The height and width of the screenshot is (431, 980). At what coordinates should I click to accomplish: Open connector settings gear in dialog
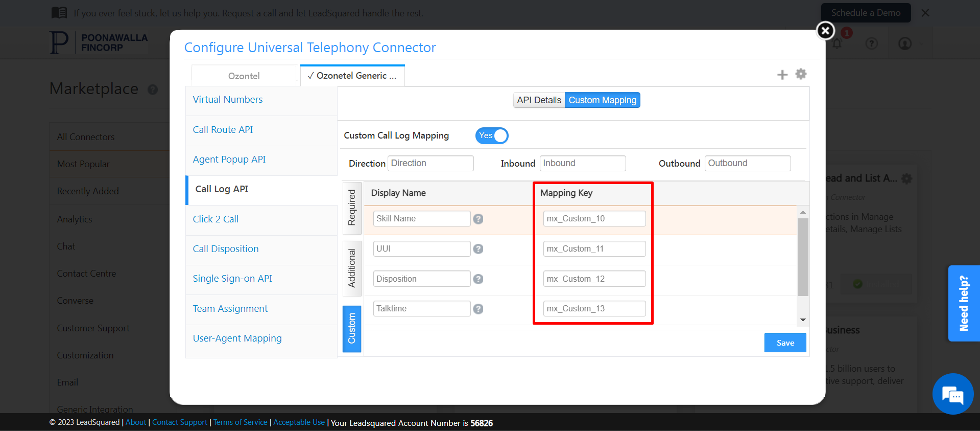click(801, 74)
